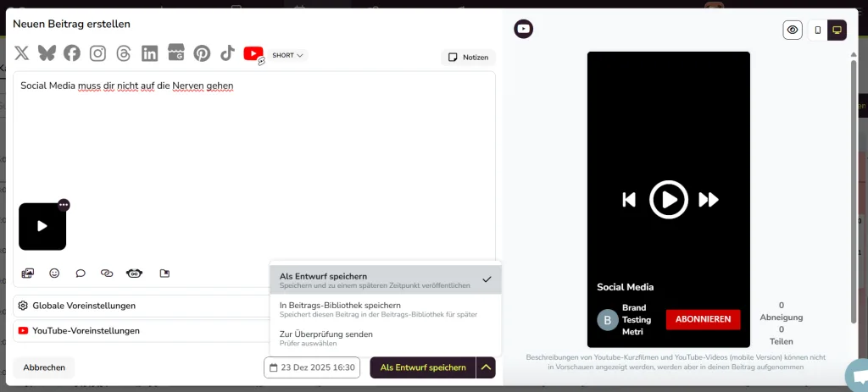The width and height of the screenshot is (868, 392).
Task: Click the Neuen Beitrag erstellen heading
Action: [x=71, y=24]
